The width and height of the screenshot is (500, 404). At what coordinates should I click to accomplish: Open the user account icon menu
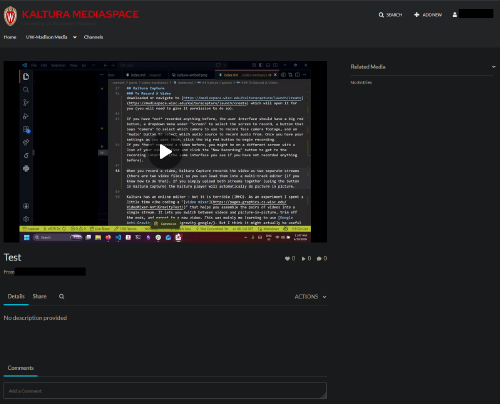coord(455,15)
